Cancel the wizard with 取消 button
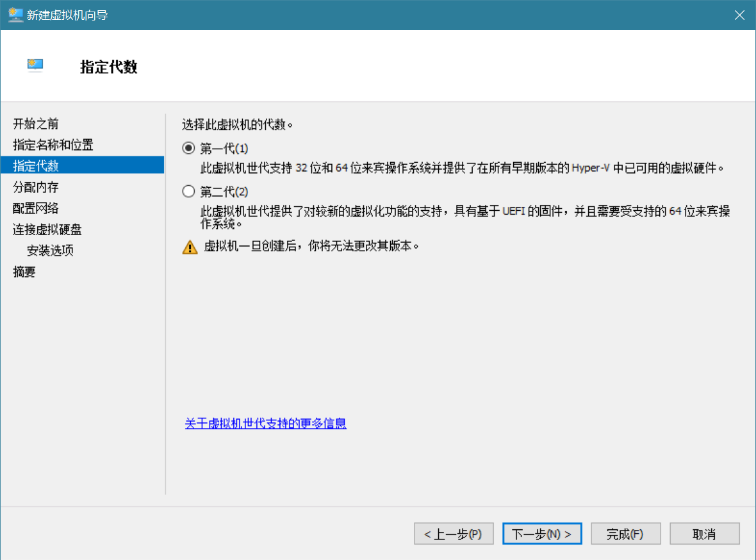The image size is (756, 560). (704, 534)
